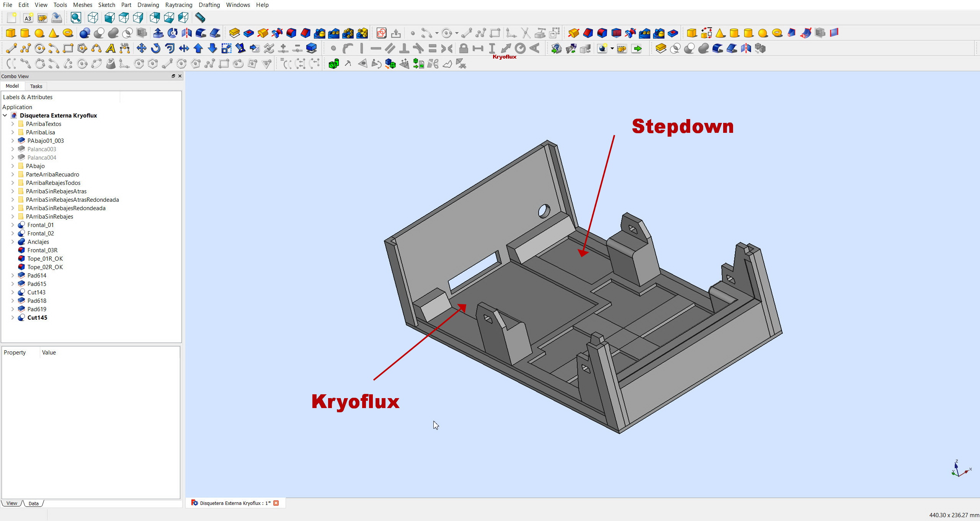Expand the Frontal_01 tree node
Screen dimensions: 980x521
13,225
